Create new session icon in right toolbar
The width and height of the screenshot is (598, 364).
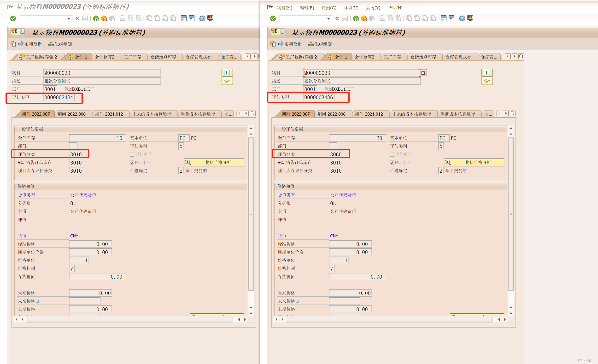pos(443,18)
